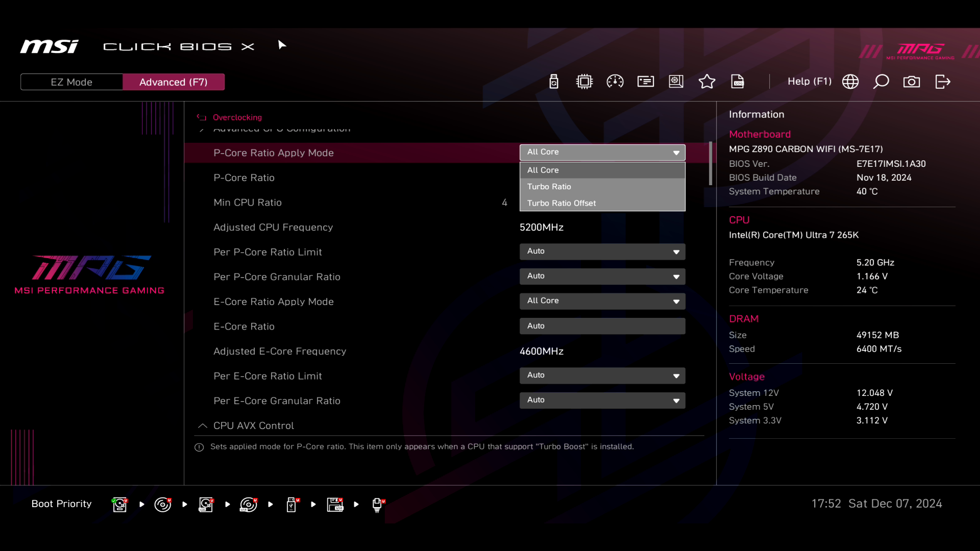Expand the Per E-Core Granular Ratio dropdown
Screen dimensions: 980x551
[x=602, y=400]
